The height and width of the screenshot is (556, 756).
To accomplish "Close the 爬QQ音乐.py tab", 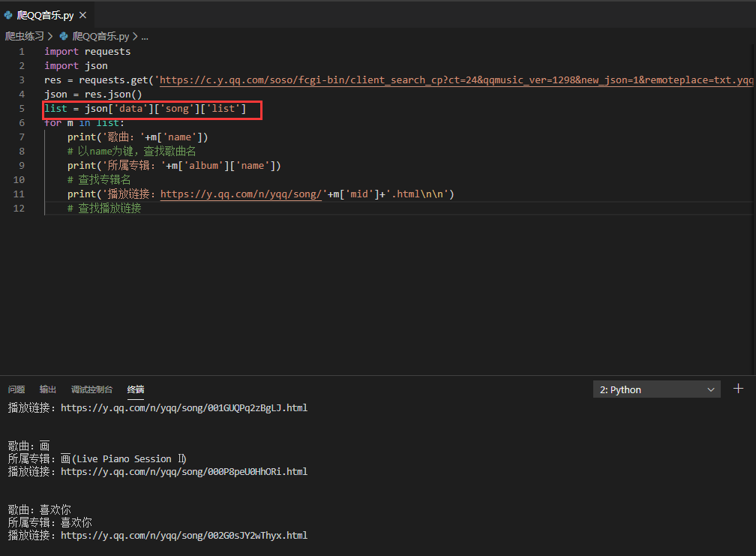I will [x=82, y=14].
